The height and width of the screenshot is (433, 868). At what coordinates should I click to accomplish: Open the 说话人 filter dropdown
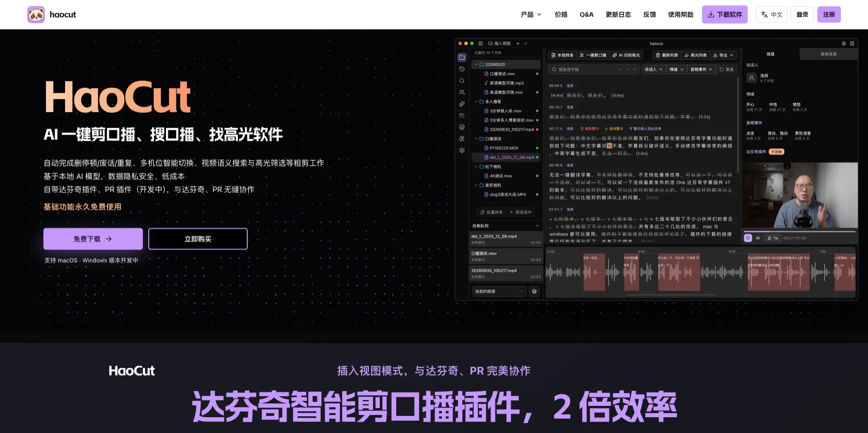[x=653, y=69]
